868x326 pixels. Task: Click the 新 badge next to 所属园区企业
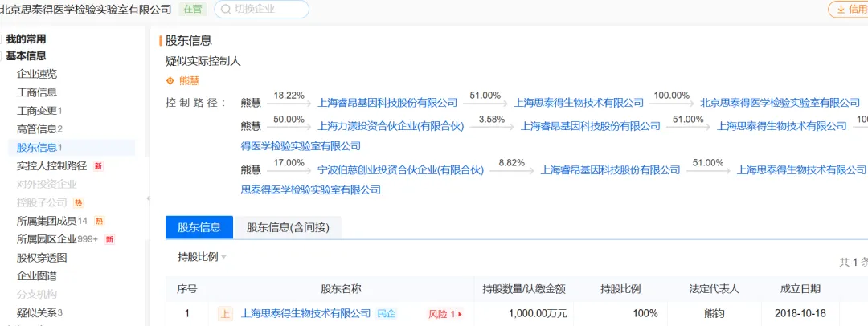109,239
